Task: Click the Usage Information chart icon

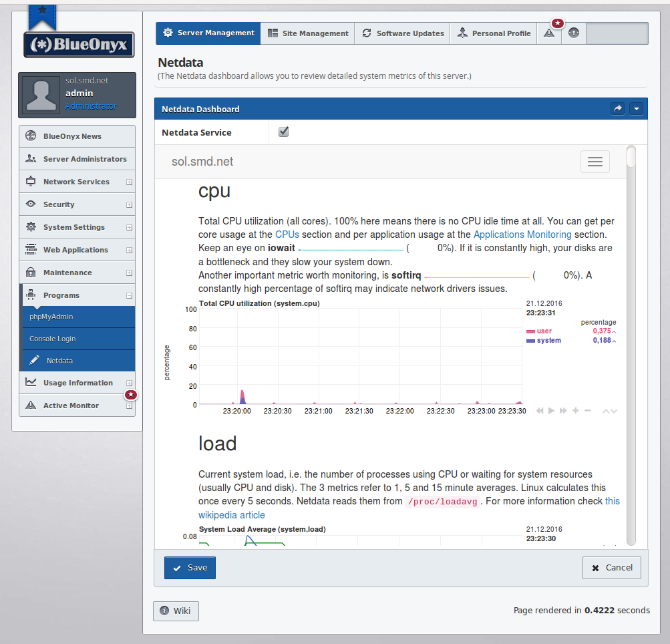Action: pyautogui.click(x=31, y=382)
